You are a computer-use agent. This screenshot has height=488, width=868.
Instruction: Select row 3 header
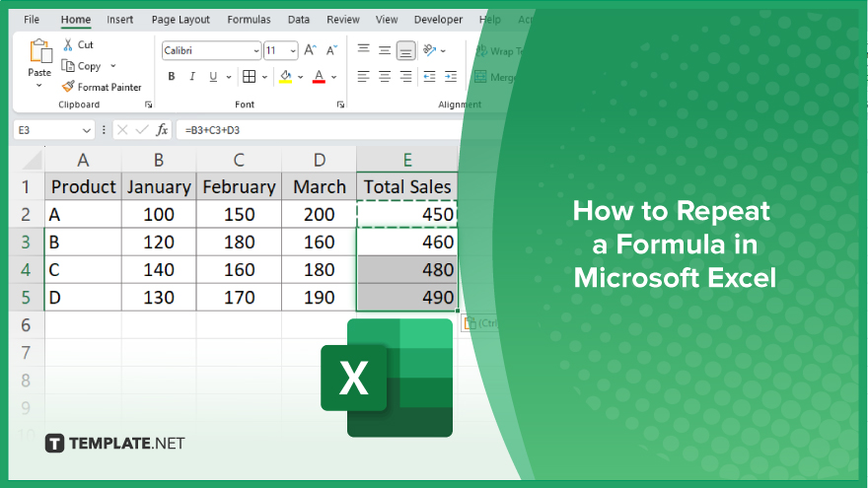pos(26,242)
